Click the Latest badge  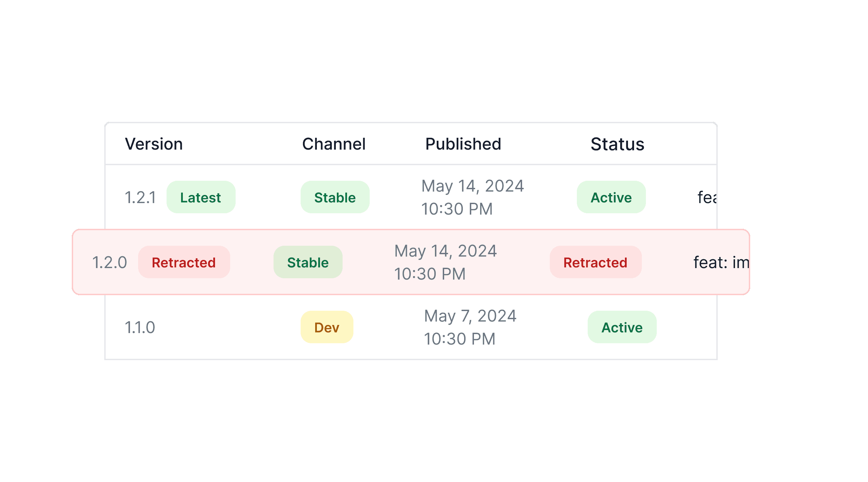point(201,197)
